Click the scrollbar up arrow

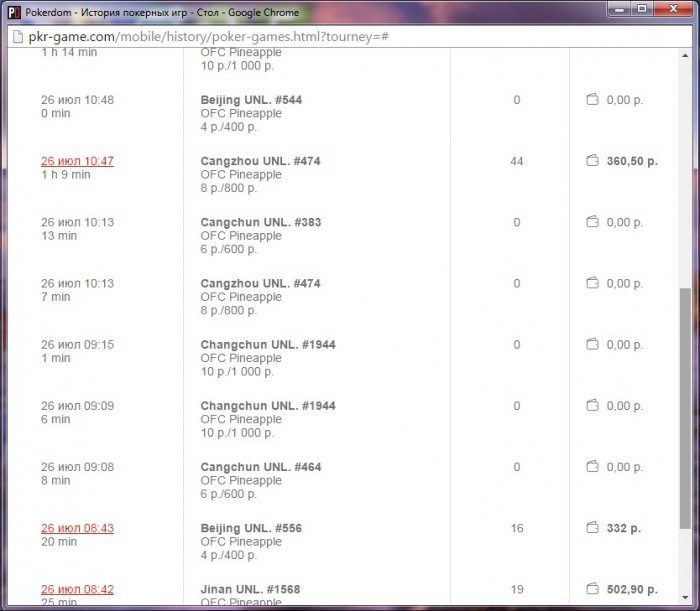685,55
